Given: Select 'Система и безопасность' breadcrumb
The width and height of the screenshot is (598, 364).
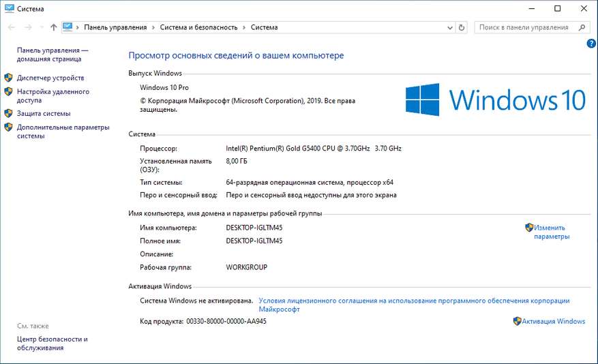Looking at the screenshot, I should click(198, 27).
